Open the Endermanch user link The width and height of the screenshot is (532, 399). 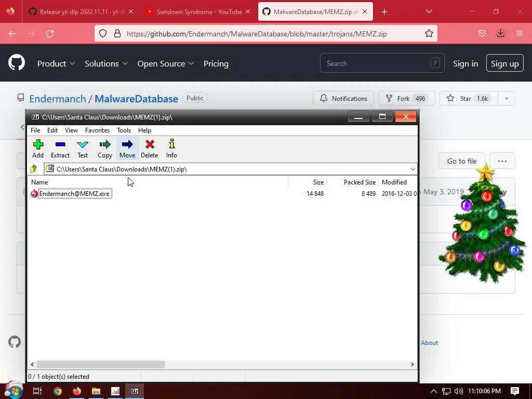tap(58, 99)
